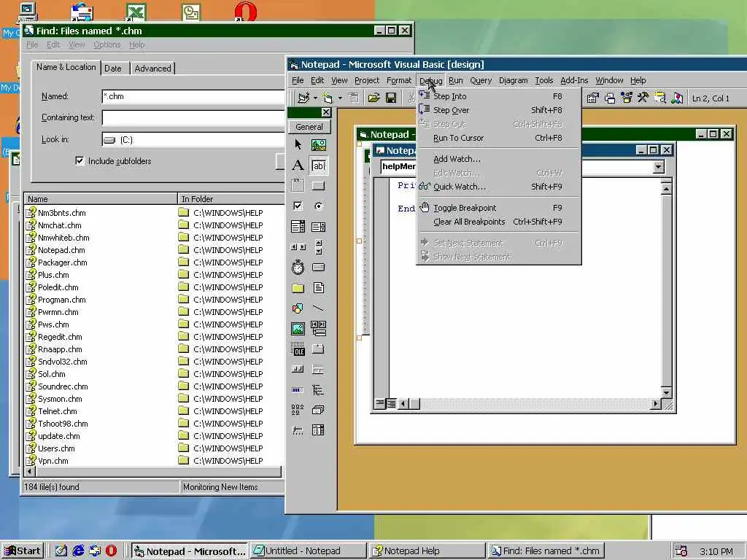This screenshot has height=560, width=747.
Task: Select the Shape control tool
Action: [x=298, y=308]
